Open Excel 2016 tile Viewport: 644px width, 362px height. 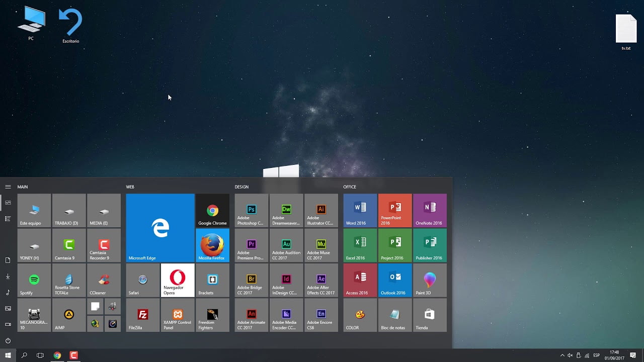tap(360, 245)
